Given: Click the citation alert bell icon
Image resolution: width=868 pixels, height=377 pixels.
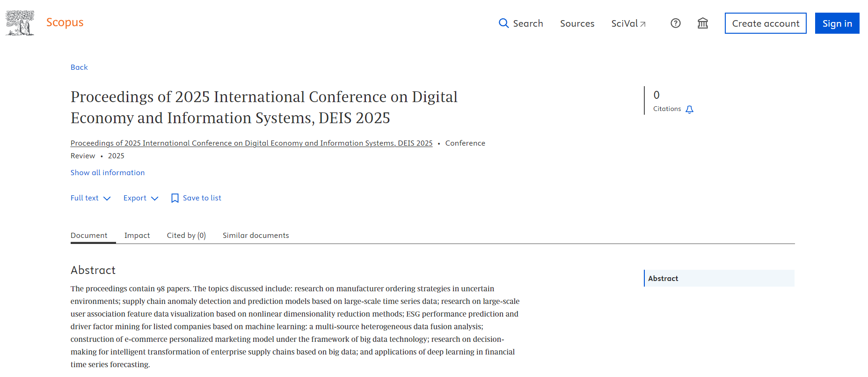Looking at the screenshot, I should pyautogui.click(x=689, y=110).
